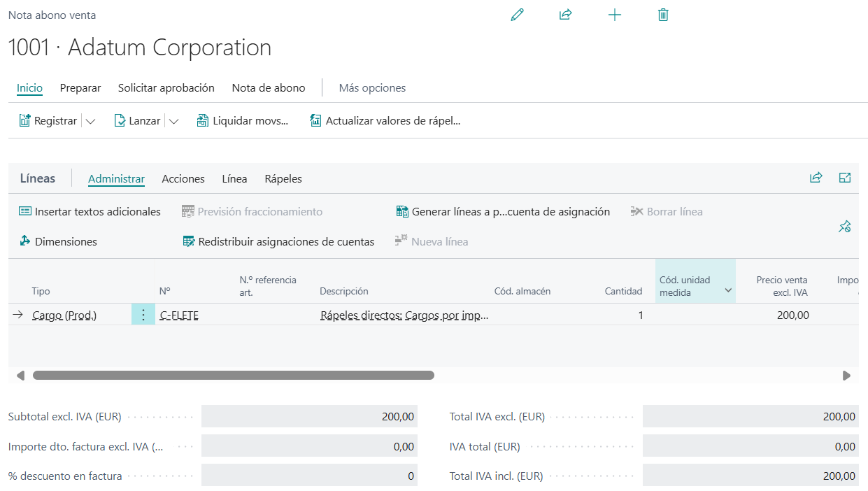The image size is (868, 491).
Task: Click the share icon in page header
Action: click(x=566, y=15)
